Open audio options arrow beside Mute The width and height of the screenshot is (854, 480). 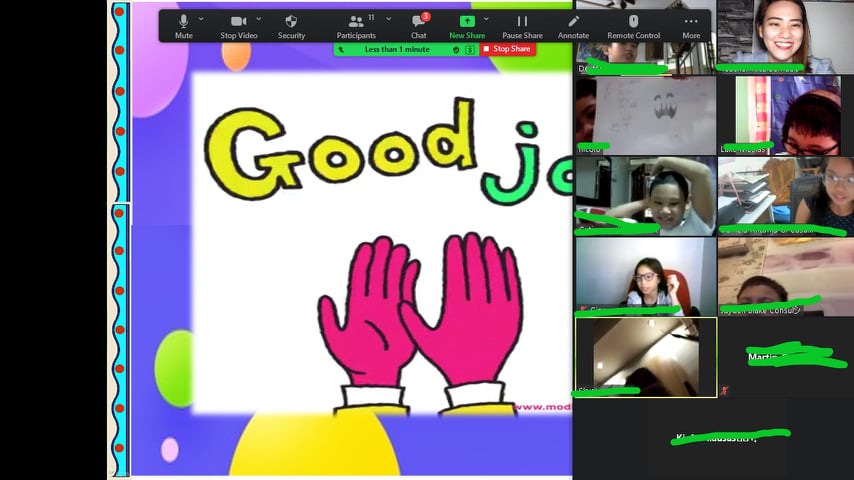(x=202, y=19)
